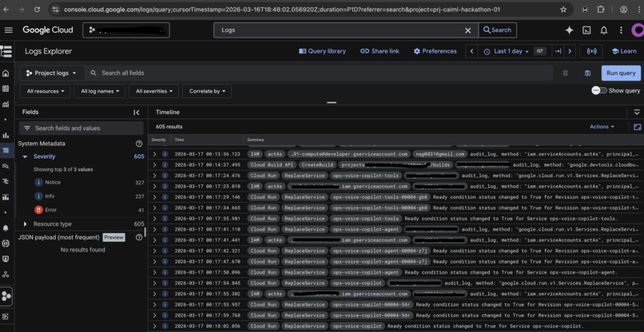Expand the Resource type field group
Screen dimensions: 644x332
25,224
